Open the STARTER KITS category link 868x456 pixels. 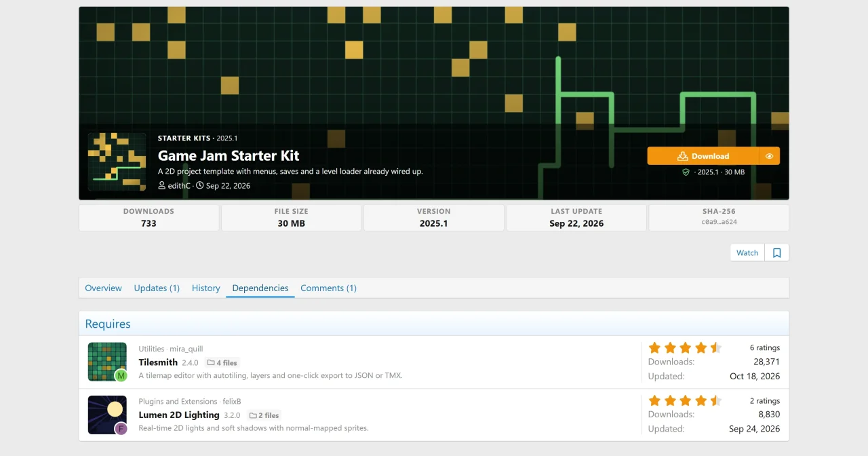coord(184,138)
